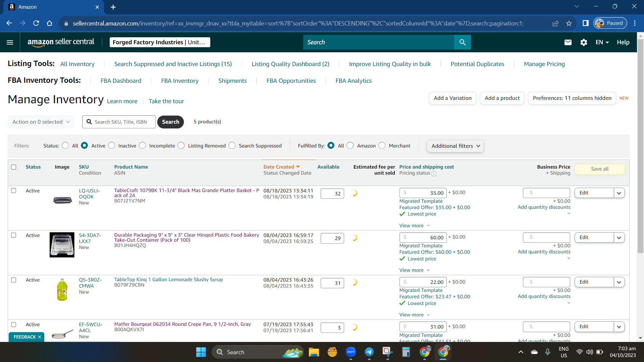
Task: Open the Windows Start menu
Action: click(x=201, y=352)
